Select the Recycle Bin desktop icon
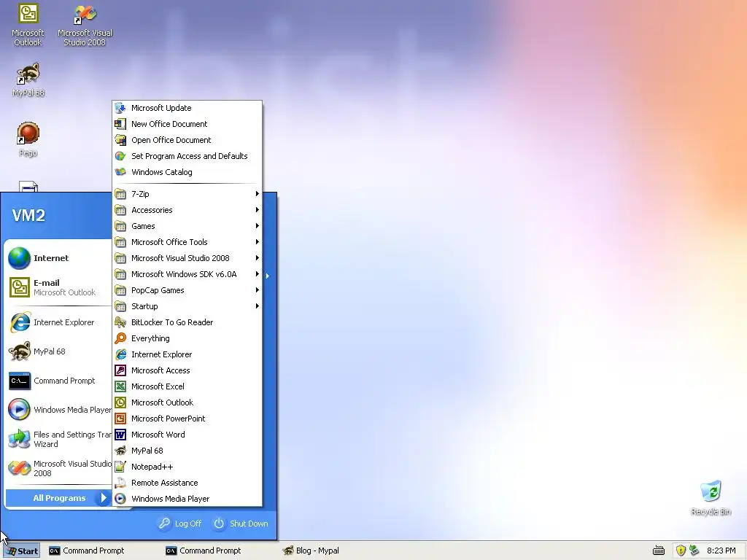 click(711, 498)
